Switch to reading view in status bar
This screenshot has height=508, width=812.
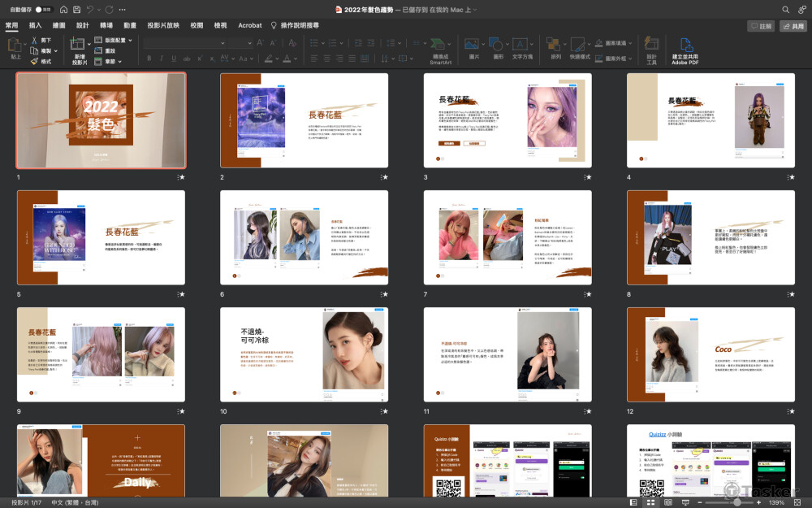[667, 502]
